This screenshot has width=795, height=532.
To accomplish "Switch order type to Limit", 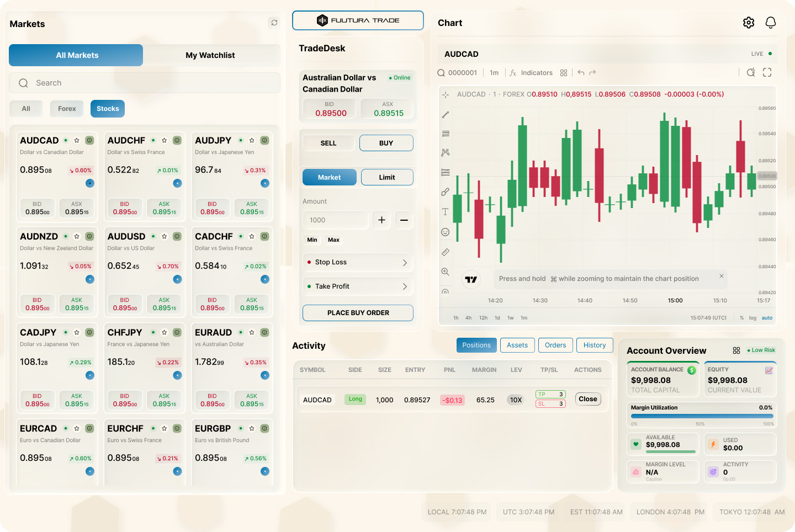I will point(387,177).
